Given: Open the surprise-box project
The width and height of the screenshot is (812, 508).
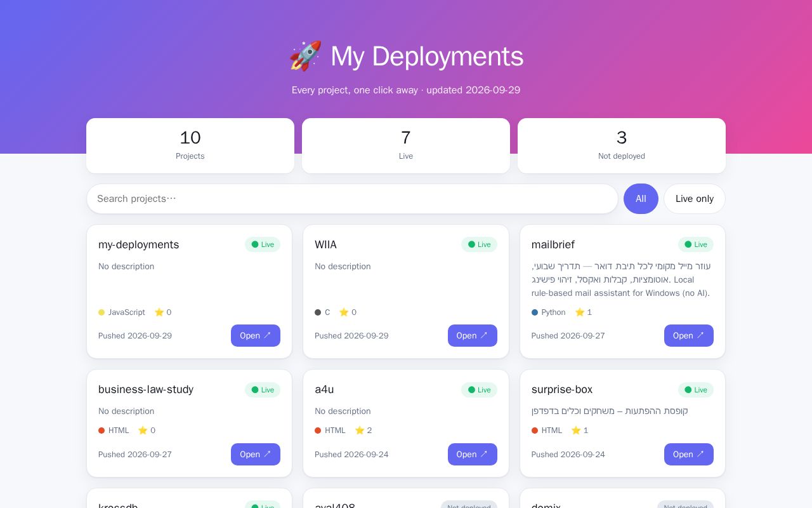Looking at the screenshot, I should pos(689,455).
